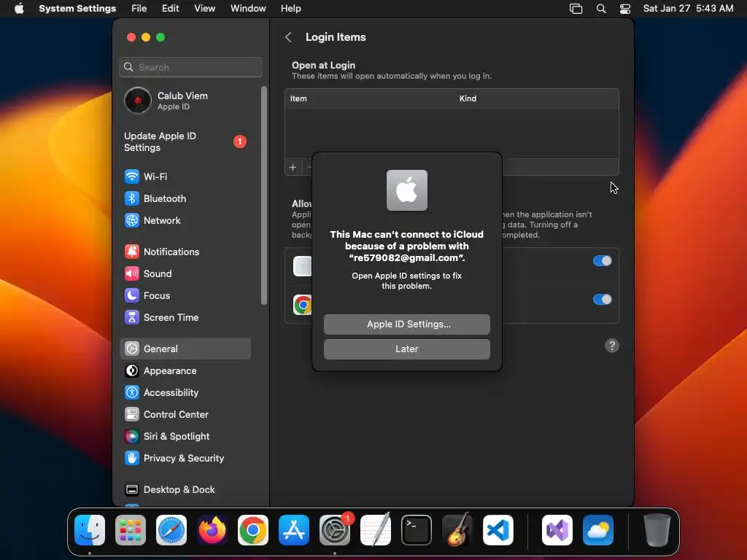Open the File menu
This screenshot has width=747, height=560.
point(139,9)
